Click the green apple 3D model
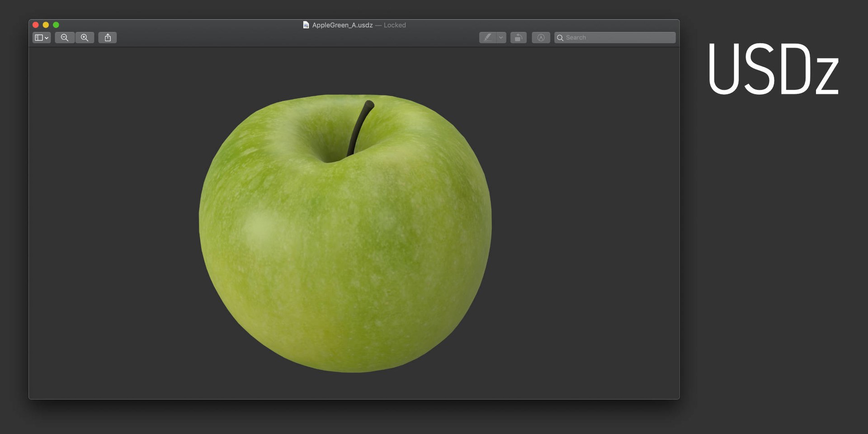Image resolution: width=868 pixels, height=434 pixels. click(345, 233)
